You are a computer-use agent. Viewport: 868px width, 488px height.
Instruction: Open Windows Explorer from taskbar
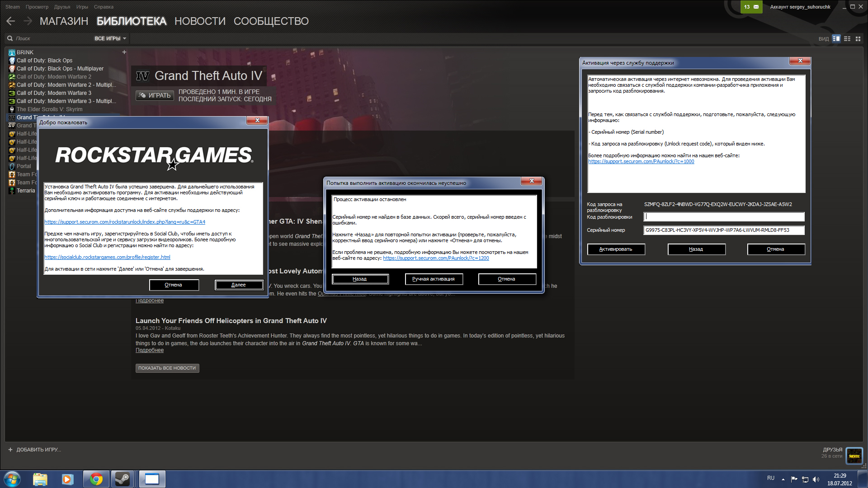pos(40,479)
